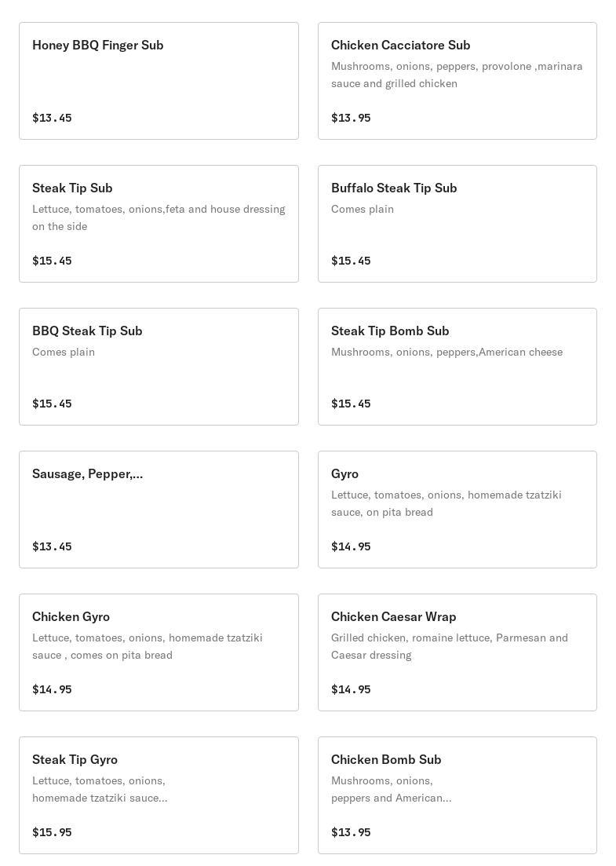Click the Honey BBQ Finger Sub $13.45 price
616x866 pixels.
52,118
